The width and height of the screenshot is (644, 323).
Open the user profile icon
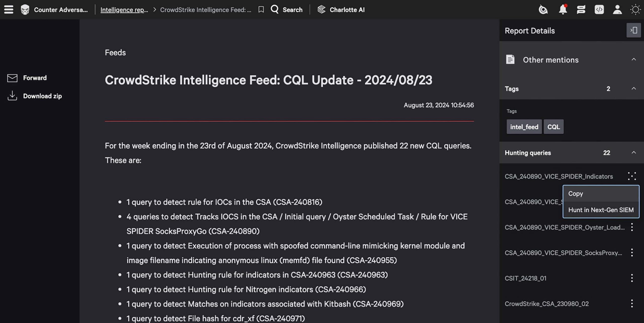coord(617,10)
